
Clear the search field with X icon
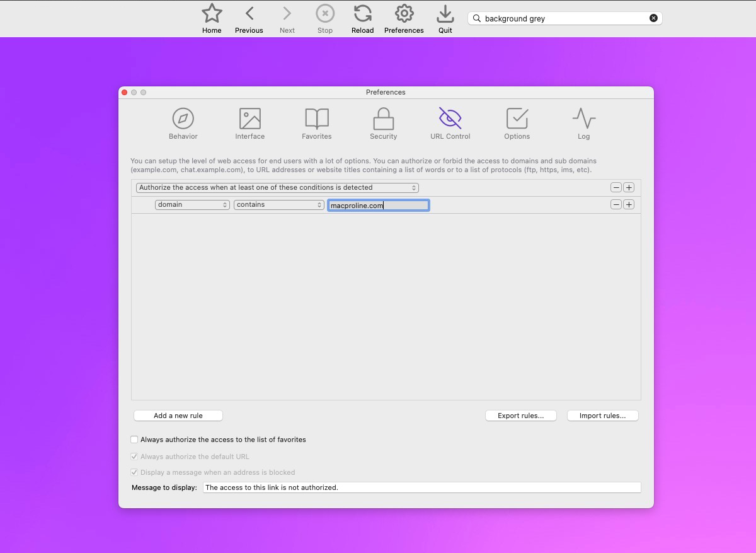(x=653, y=18)
